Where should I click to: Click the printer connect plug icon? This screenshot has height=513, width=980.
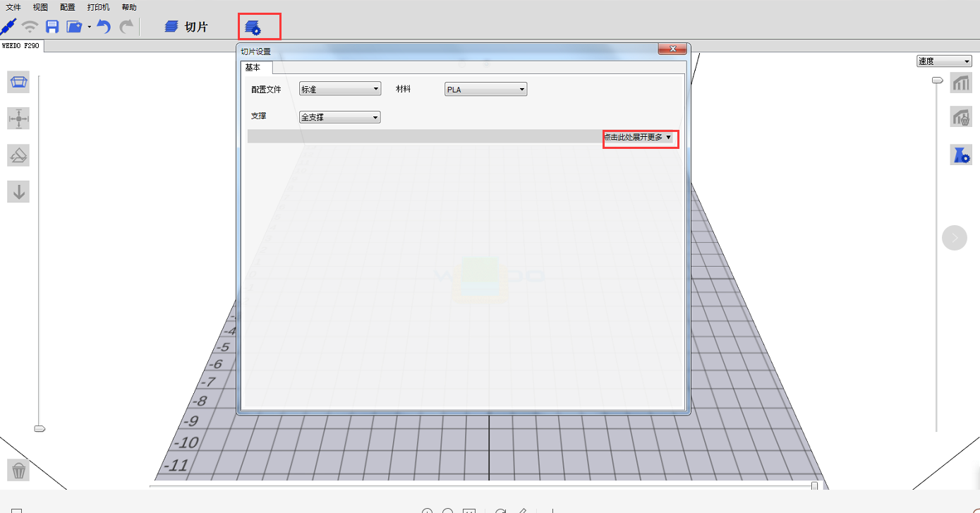[x=8, y=27]
